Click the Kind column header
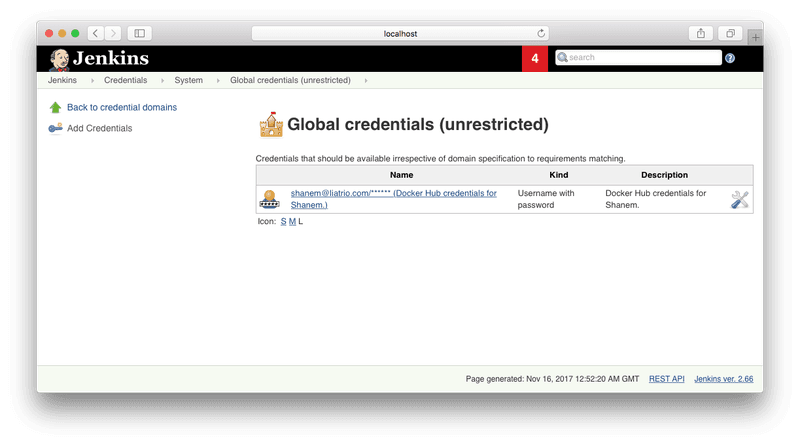Screen dimensions: 800x445 [559, 175]
